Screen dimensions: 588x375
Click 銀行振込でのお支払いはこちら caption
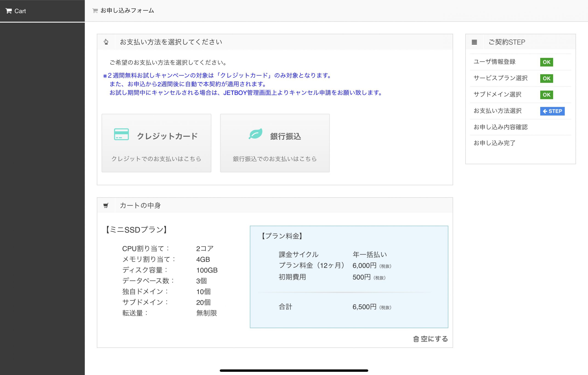275,159
